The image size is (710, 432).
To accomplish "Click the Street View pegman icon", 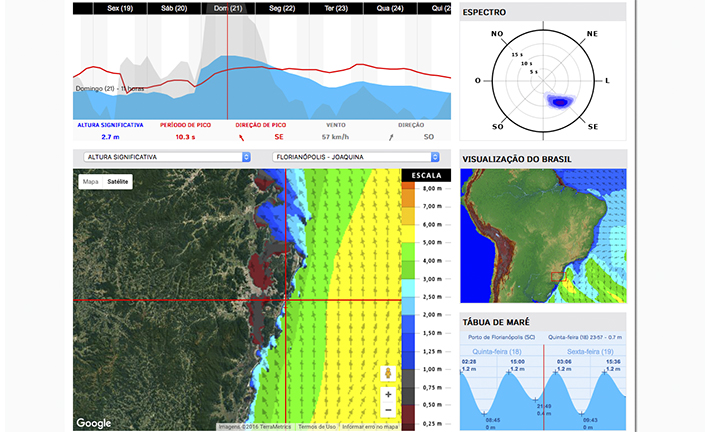I will tap(388, 373).
